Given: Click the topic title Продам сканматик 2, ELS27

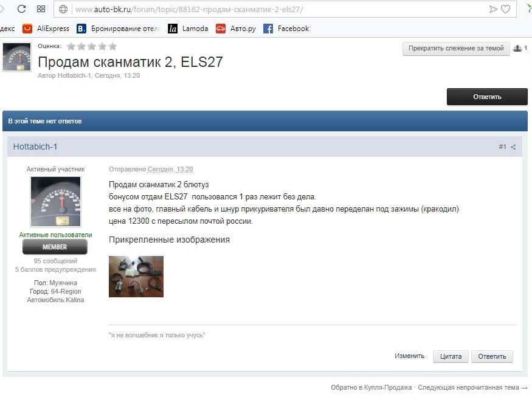Looking at the screenshot, I should (x=130, y=62).
